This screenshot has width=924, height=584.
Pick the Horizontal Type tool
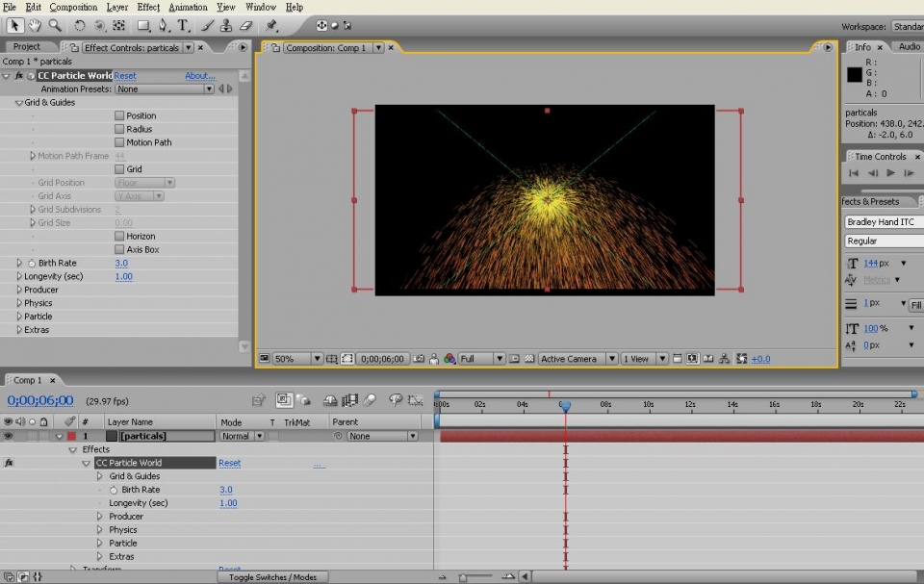(x=183, y=25)
